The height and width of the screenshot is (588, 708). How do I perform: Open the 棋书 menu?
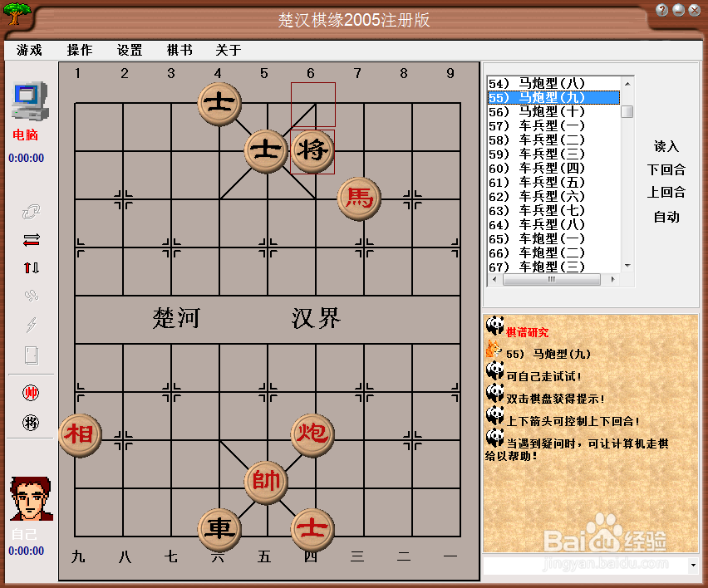pyautogui.click(x=179, y=50)
